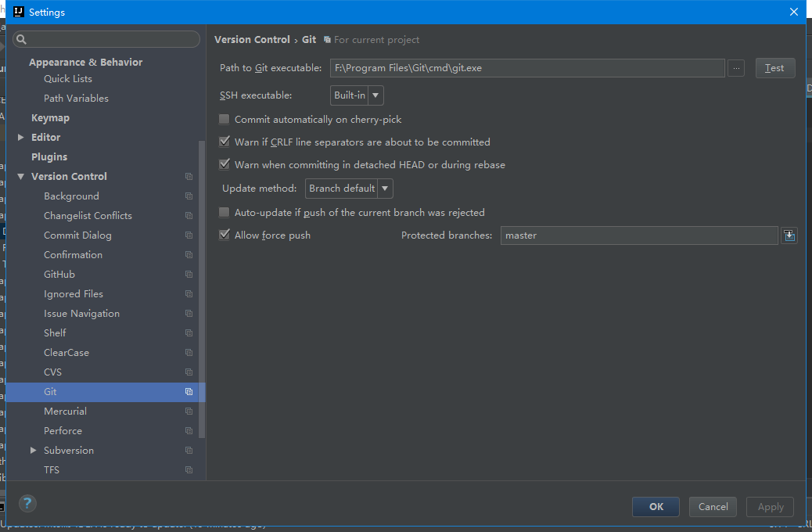Click the settings search field
This screenshot has height=532, width=812.
tap(106, 39)
